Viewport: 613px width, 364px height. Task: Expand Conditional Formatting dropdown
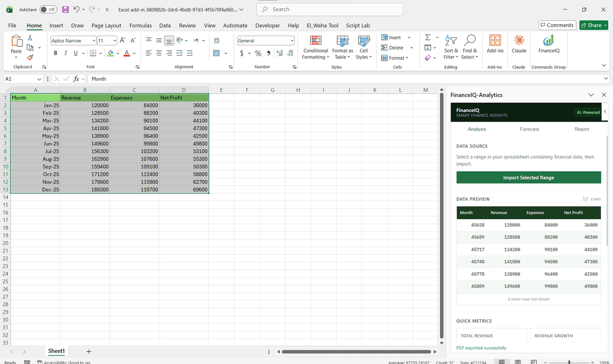tap(316, 54)
